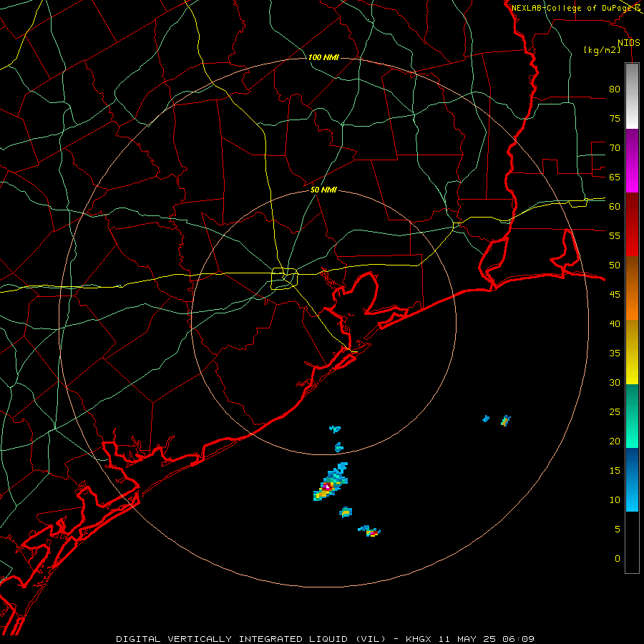Click the NIDS label above the scale
Viewport: 644px width, 644px height.
click(x=628, y=43)
